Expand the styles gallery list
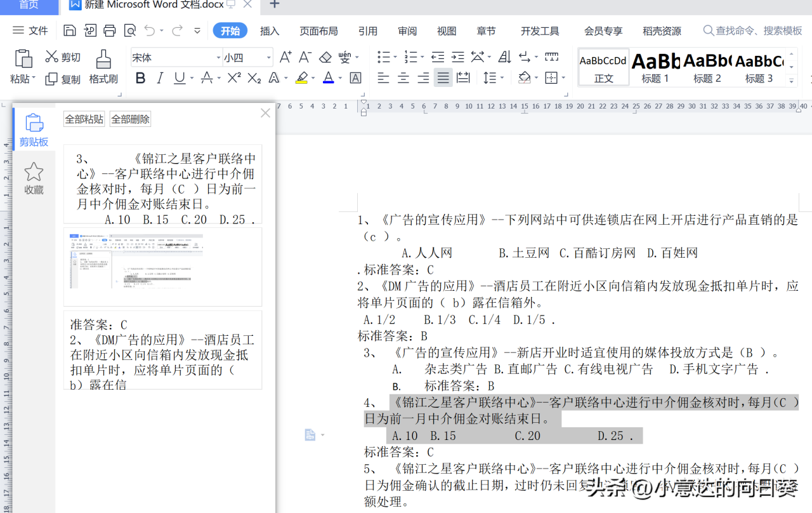This screenshot has width=812, height=513. (x=791, y=81)
